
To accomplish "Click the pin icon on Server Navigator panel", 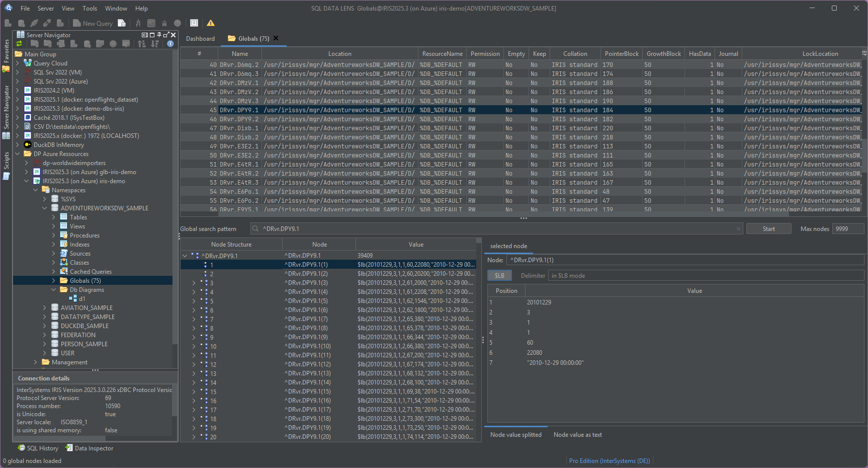I will (159, 35).
